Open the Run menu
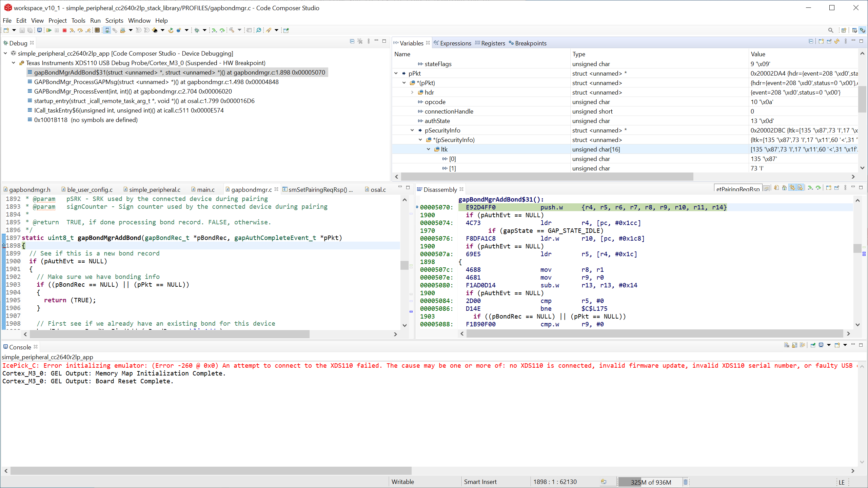 click(95, 20)
